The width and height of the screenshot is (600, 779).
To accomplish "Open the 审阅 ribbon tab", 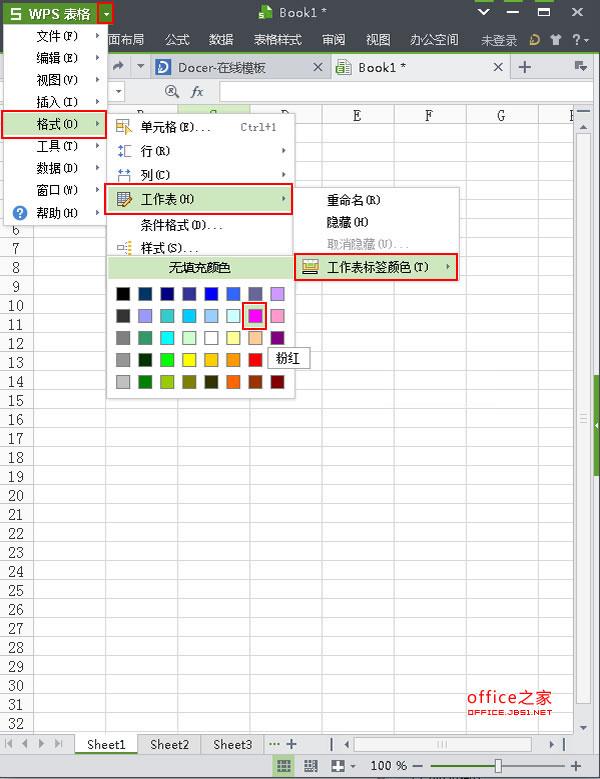I will [333, 40].
